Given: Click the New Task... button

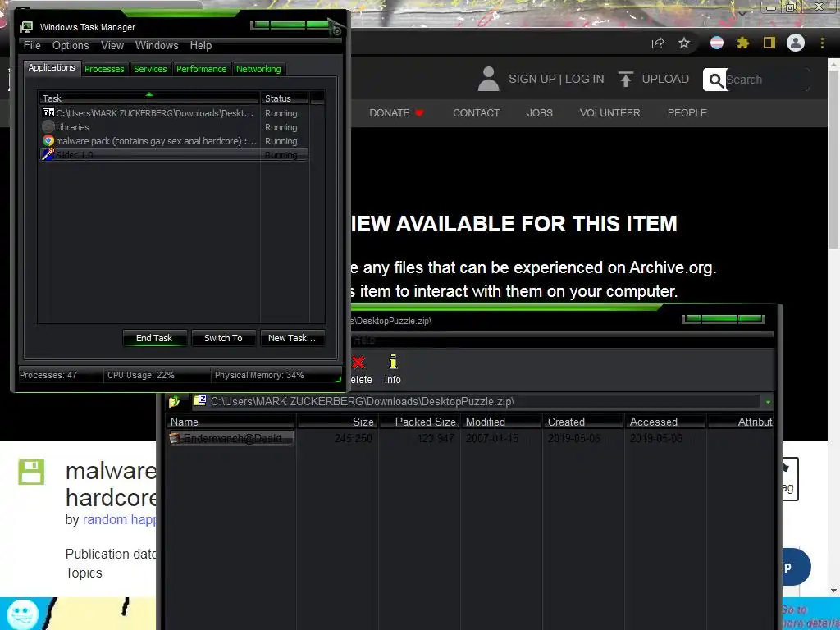Looking at the screenshot, I should pyautogui.click(x=292, y=338).
